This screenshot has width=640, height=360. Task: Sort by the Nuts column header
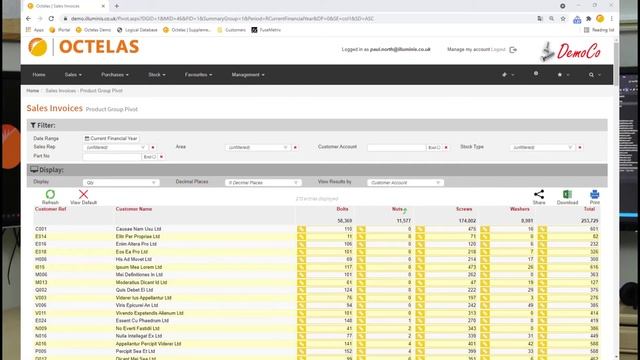tap(397, 209)
